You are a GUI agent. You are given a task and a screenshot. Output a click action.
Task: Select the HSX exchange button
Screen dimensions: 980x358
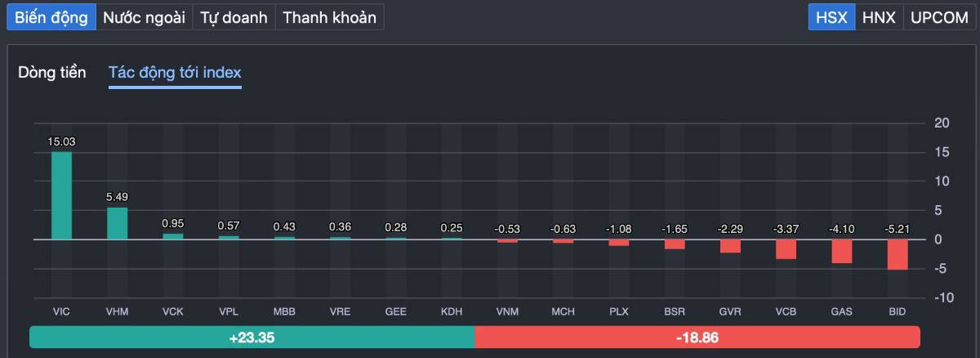(x=831, y=17)
